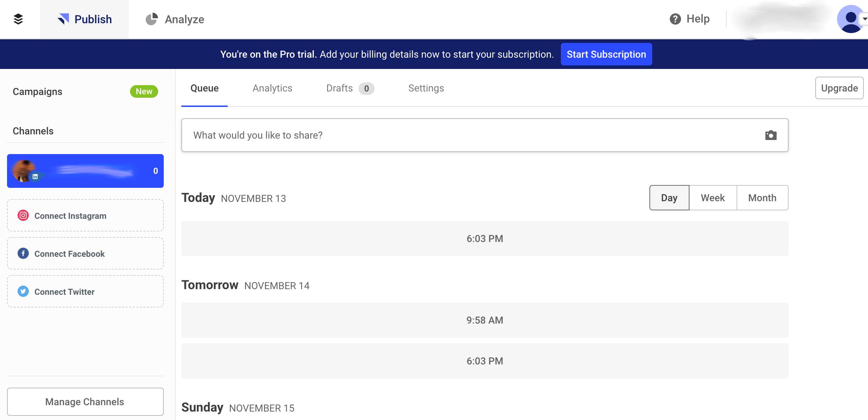The width and height of the screenshot is (868, 420).
Task: Switch calendar to Month view
Action: click(762, 198)
